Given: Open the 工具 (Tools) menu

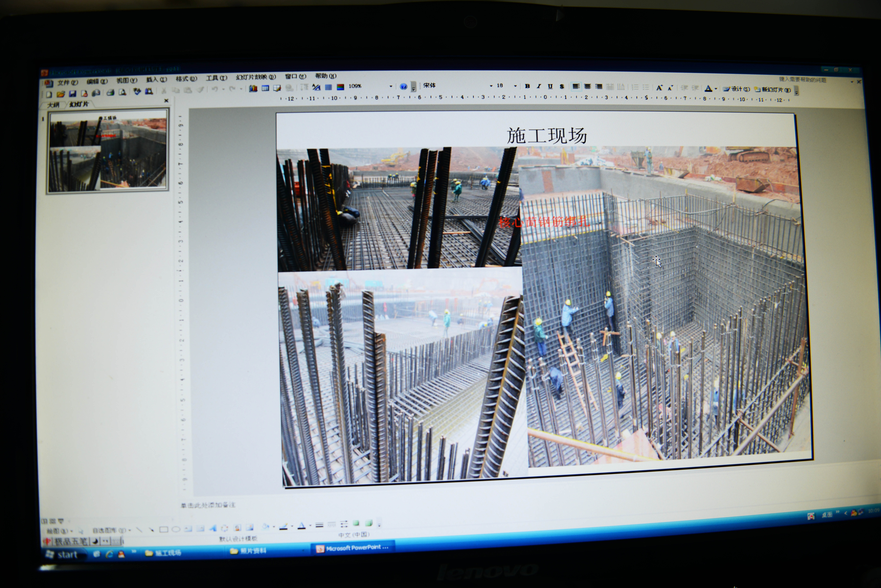Looking at the screenshot, I should [x=217, y=78].
